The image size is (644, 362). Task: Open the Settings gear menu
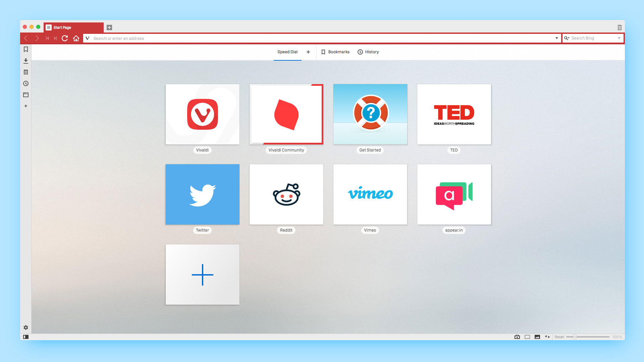click(25, 327)
